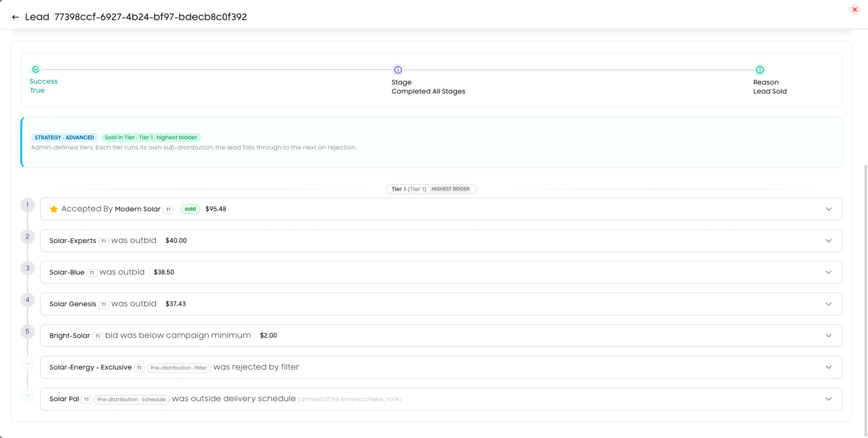The width and height of the screenshot is (868, 438).
Task: Click the T1 tag next to Solar-Experts
Action: coord(104,241)
